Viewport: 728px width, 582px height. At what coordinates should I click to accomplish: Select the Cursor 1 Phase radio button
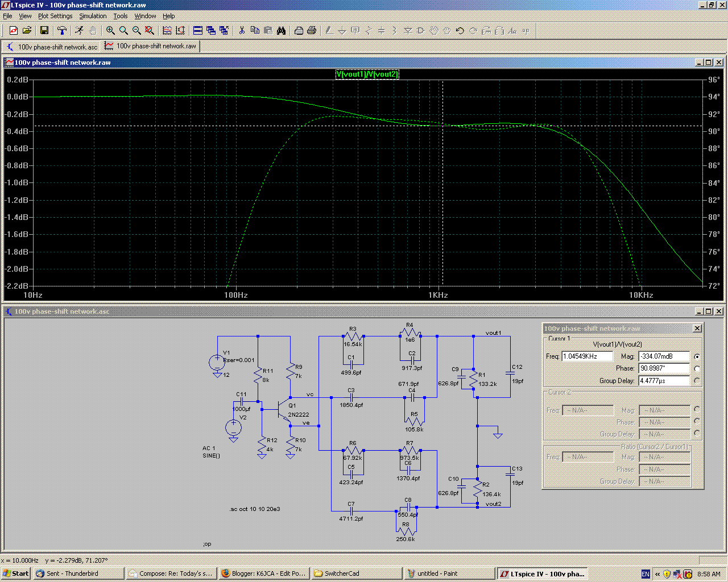[697, 369]
